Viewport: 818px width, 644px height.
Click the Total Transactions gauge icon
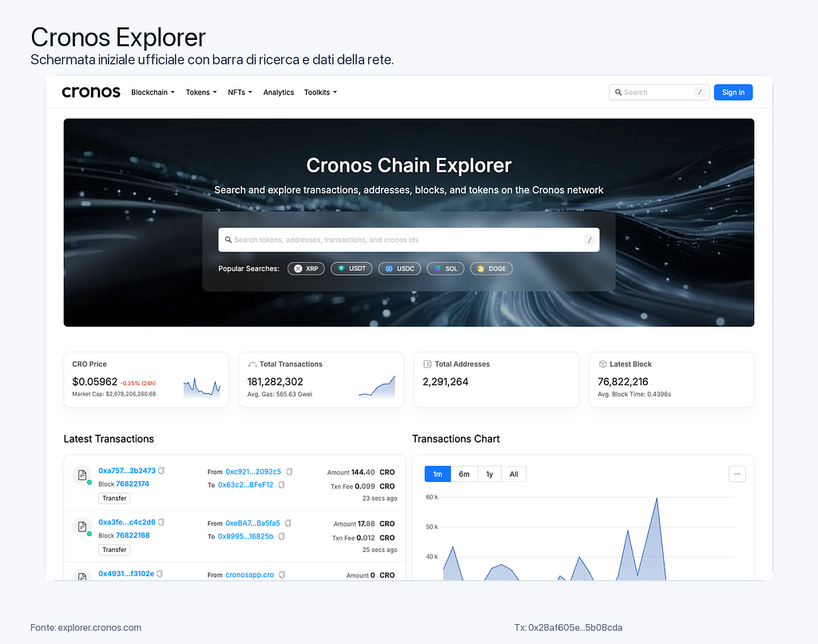[252, 364]
